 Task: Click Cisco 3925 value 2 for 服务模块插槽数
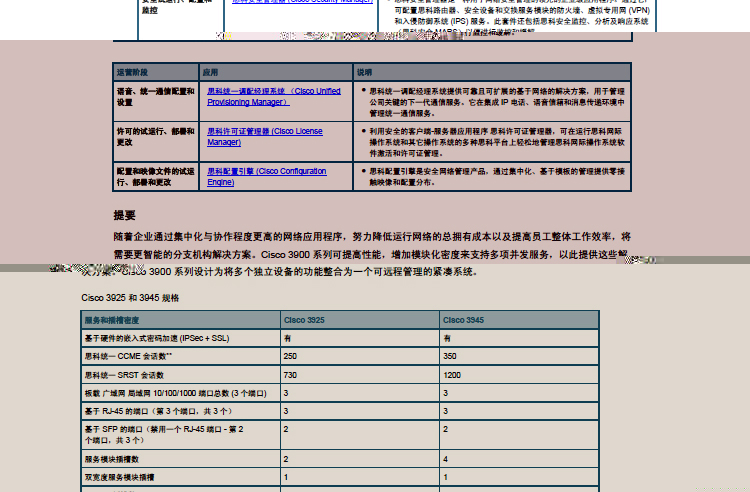tap(286, 459)
